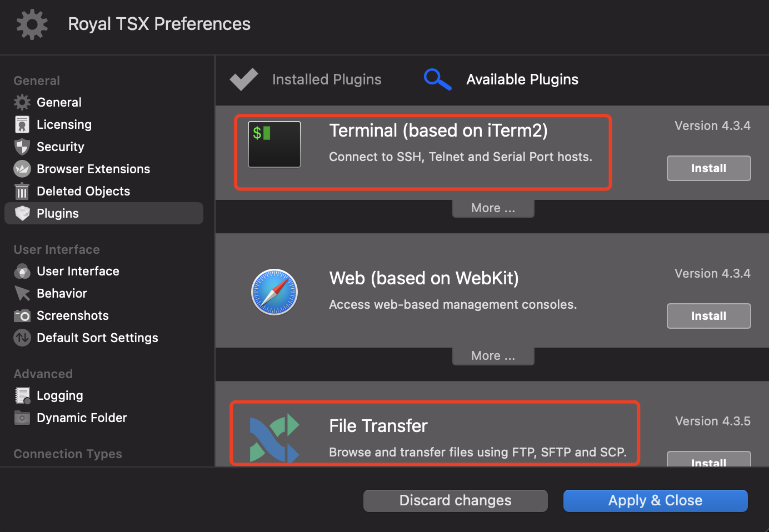Click the Web plugin Safari icon
This screenshot has width=769, height=532.
point(274,292)
